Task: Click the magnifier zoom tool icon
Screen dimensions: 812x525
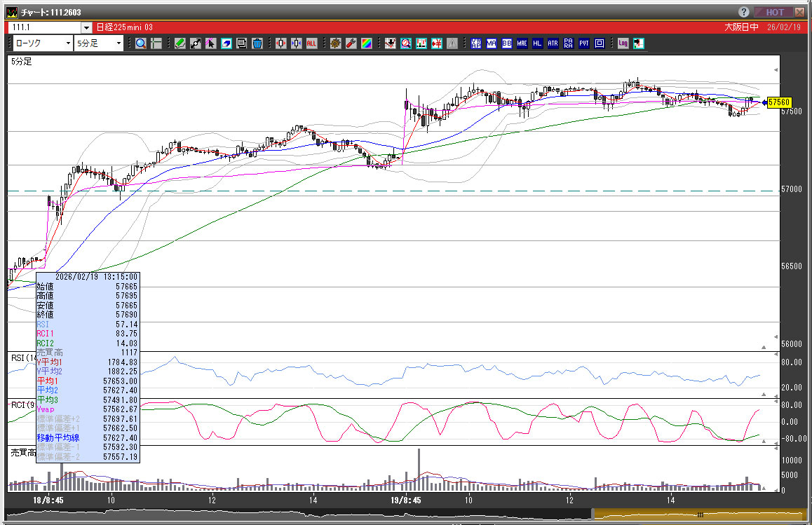Action: [140, 43]
